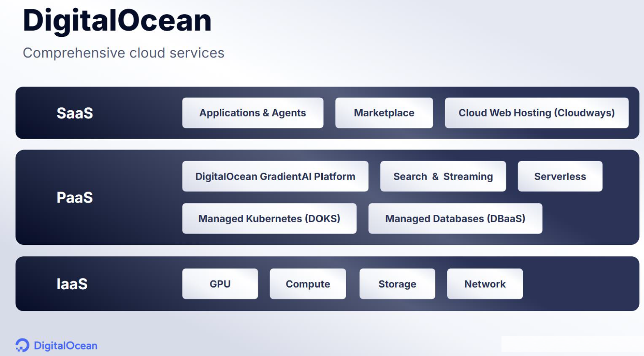Select the Compute box

pos(308,284)
